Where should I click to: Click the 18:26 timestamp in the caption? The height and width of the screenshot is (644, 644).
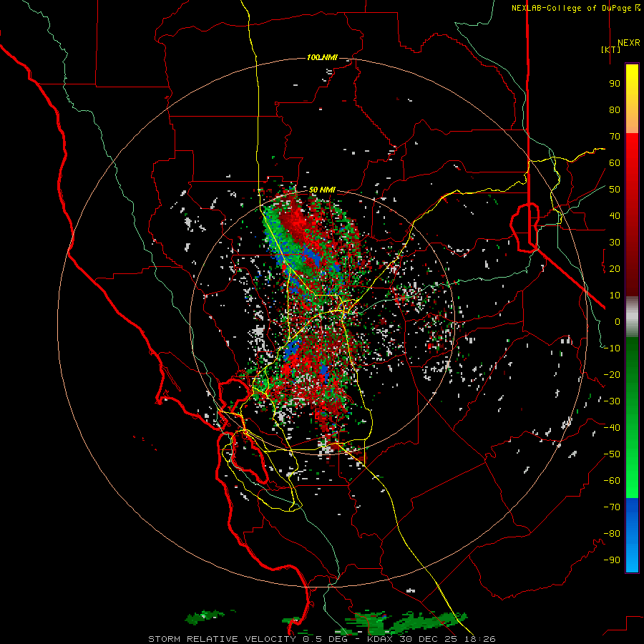480,639
